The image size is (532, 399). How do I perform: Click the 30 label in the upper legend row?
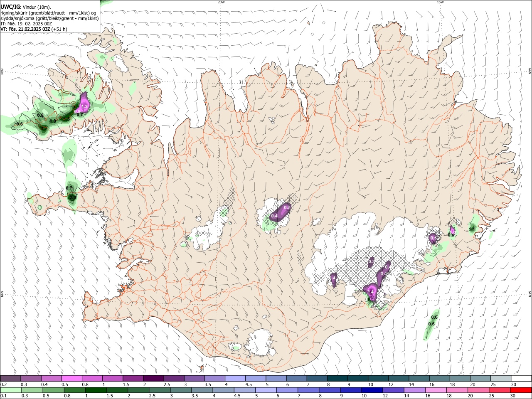coord(514,384)
